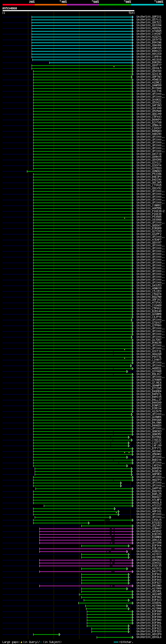Select UniRef100_Q93VT8 label
166x644 pixels.
pyautogui.click(x=149, y=40)
